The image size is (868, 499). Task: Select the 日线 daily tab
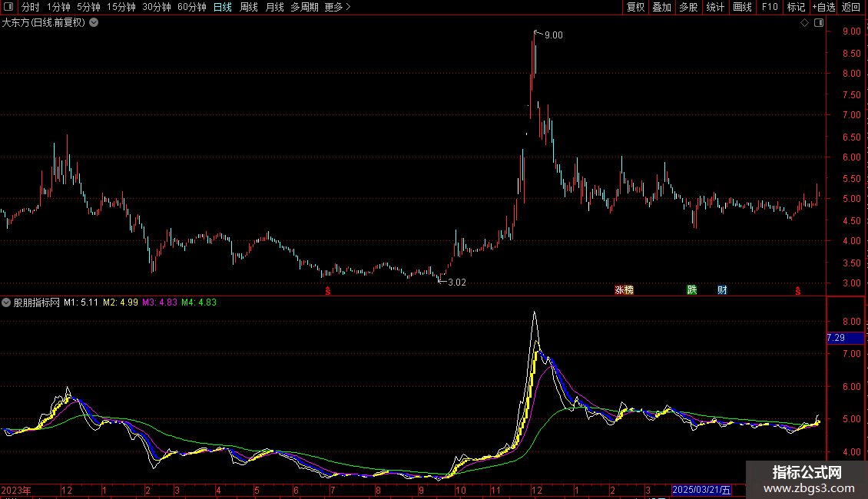(x=223, y=7)
